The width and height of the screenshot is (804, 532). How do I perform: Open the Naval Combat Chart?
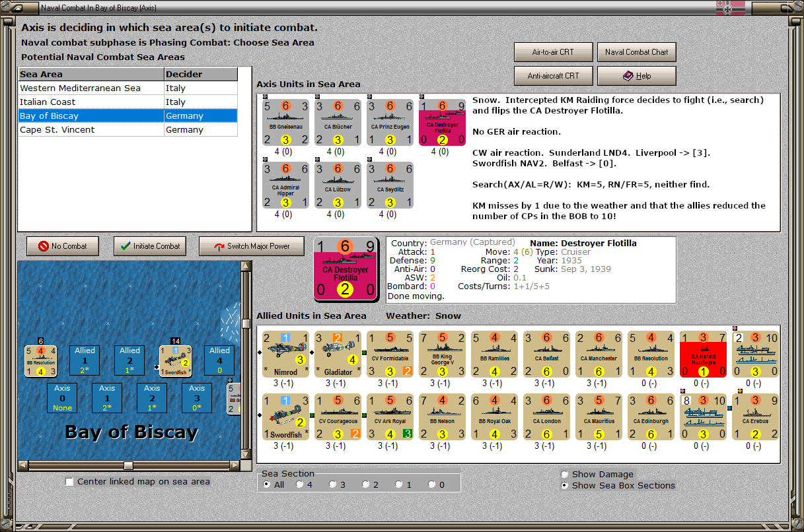click(637, 52)
